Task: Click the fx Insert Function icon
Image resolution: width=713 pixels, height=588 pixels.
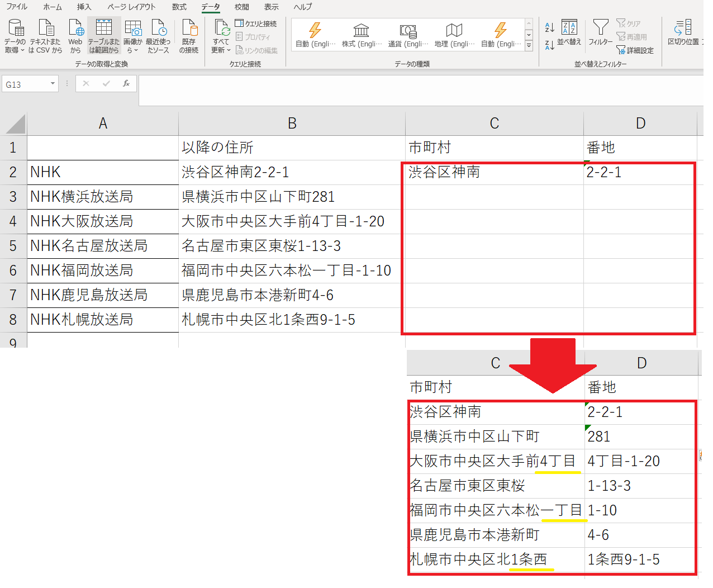Action: coord(126,84)
